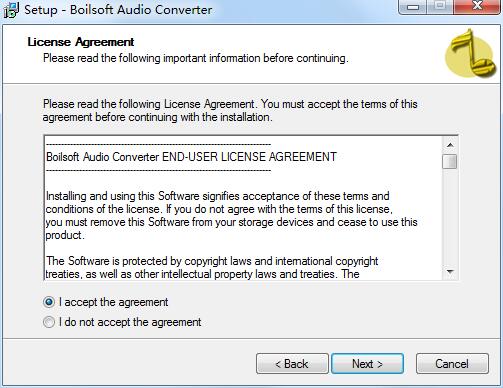
Task: Click inside the license agreement text box
Action: (243, 208)
